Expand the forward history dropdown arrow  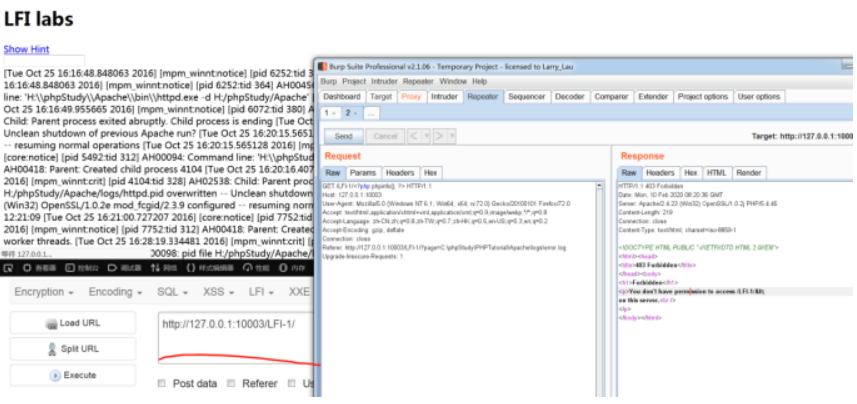pyautogui.click(x=452, y=136)
